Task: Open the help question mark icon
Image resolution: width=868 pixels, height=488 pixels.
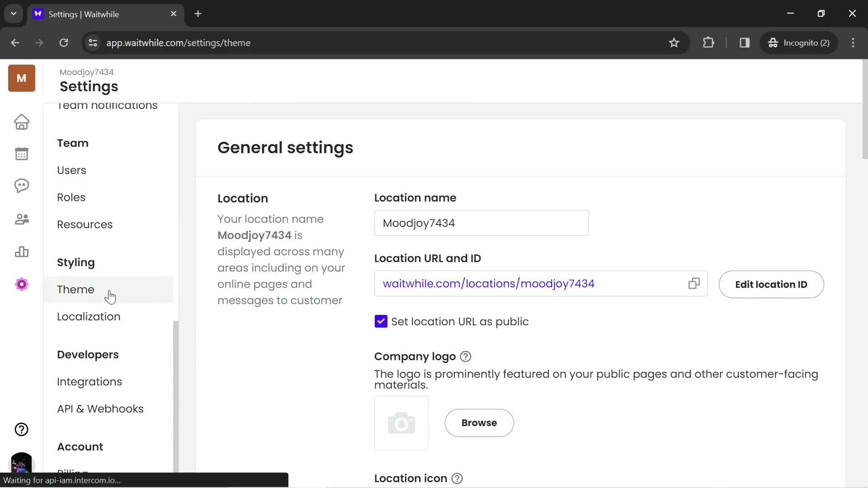Action: pyautogui.click(x=22, y=429)
